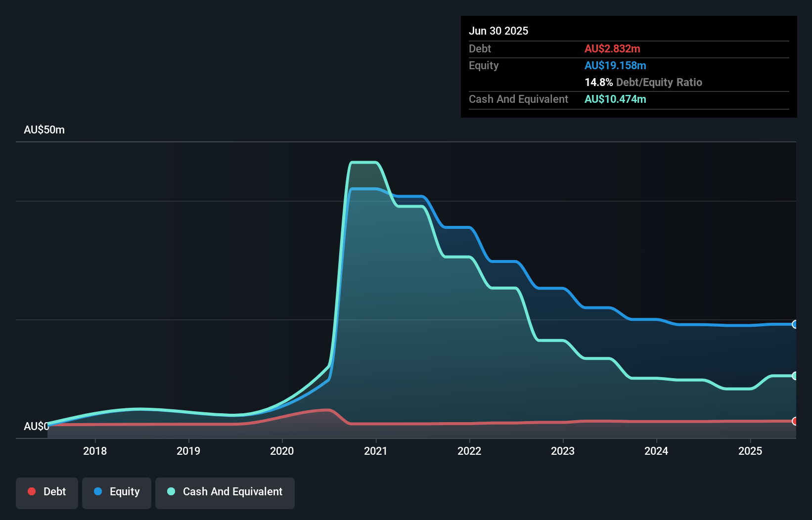This screenshot has height=520, width=812.
Task: Toggle the Equity series visibility
Action: [x=117, y=492]
